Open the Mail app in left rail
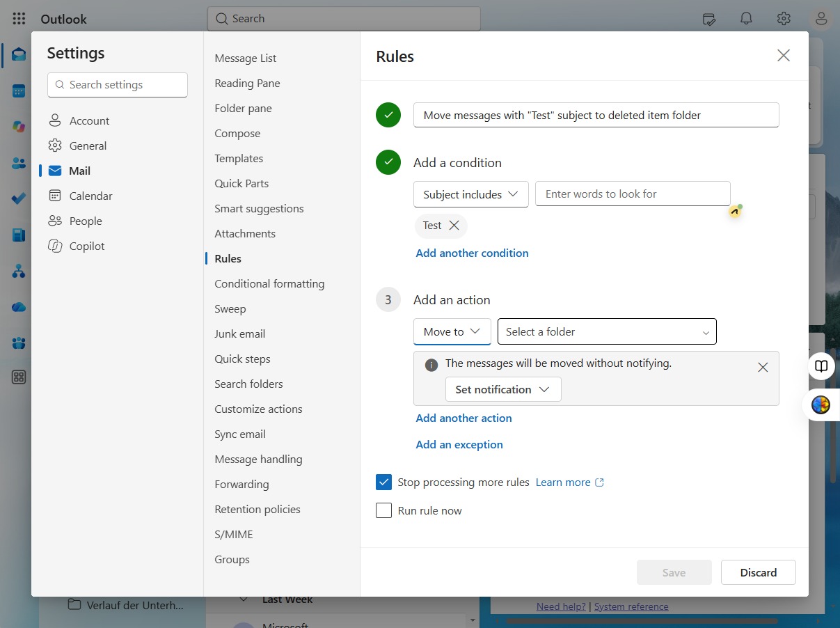Screen dimensions: 840x628 point(19,54)
